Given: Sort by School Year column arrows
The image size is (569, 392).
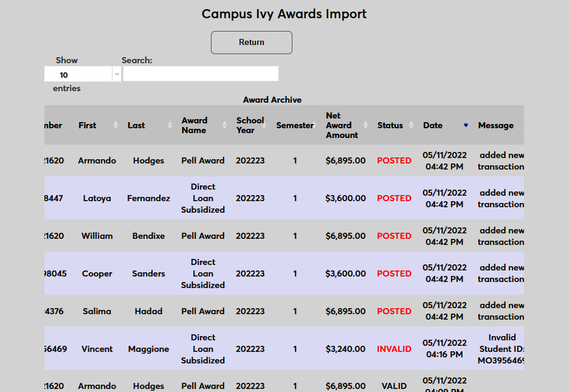Looking at the screenshot, I should click(267, 125).
